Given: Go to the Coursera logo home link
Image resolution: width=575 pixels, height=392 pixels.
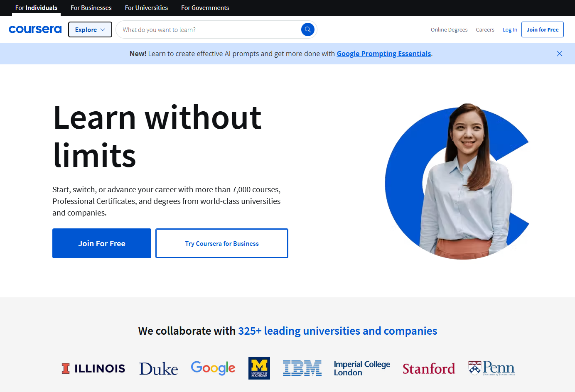Looking at the screenshot, I should [35, 29].
